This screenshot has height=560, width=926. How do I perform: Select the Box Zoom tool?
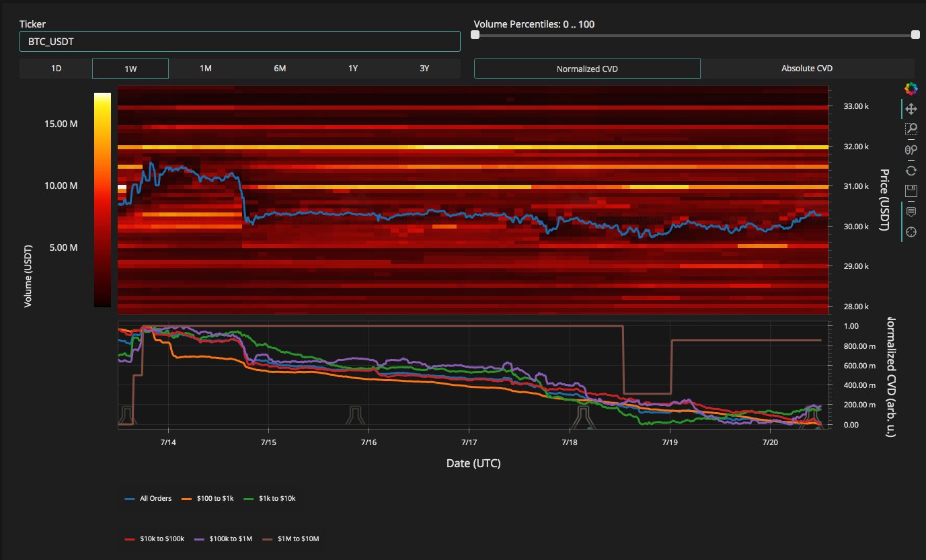[x=911, y=129]
